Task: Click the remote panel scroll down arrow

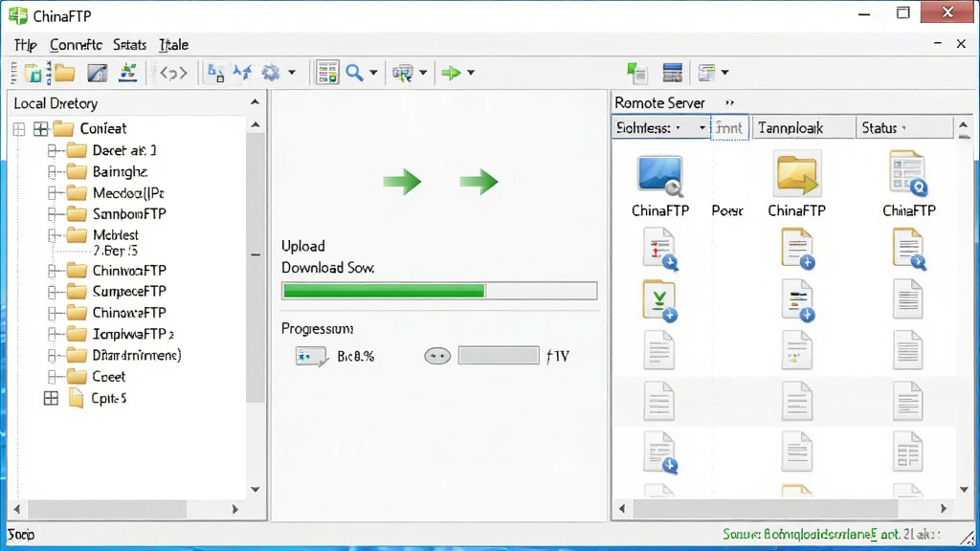Action: 964,490
